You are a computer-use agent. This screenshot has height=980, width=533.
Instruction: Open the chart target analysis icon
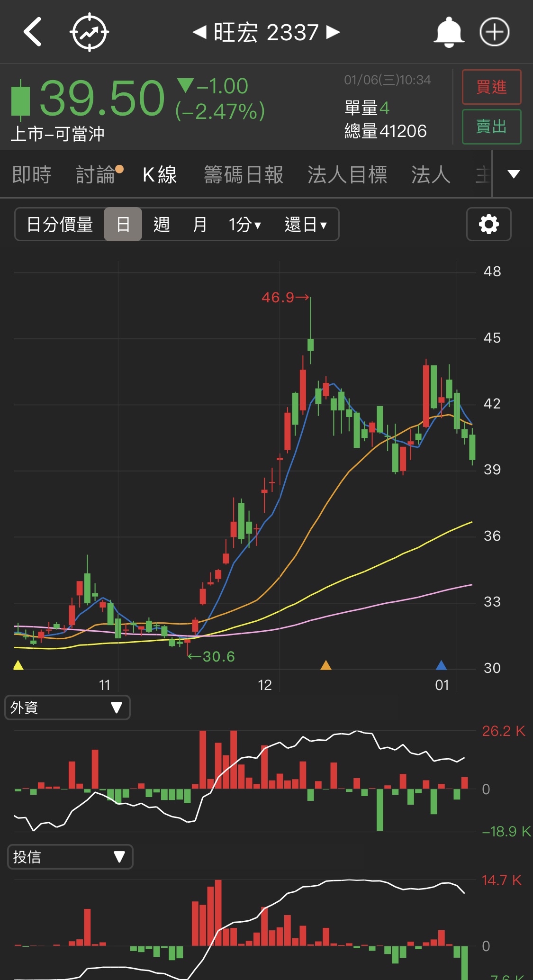click(89, 32)
